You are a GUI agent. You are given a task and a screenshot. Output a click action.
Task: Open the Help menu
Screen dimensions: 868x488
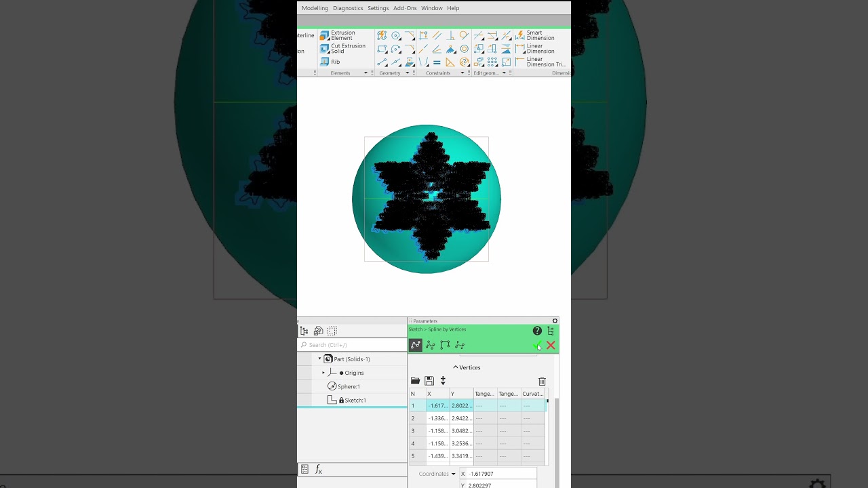click(453, 8)
